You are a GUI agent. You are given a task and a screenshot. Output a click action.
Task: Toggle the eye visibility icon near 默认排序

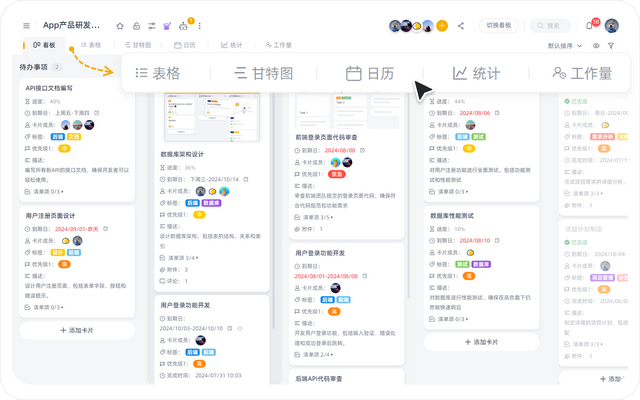[596, 46]
